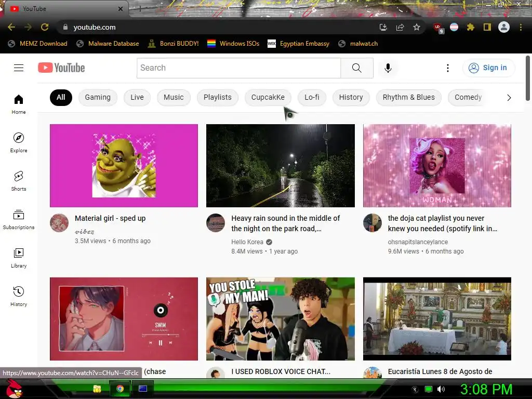Bookmark this page with star icon
532x399 pixels.
click(x=417, y=27)
